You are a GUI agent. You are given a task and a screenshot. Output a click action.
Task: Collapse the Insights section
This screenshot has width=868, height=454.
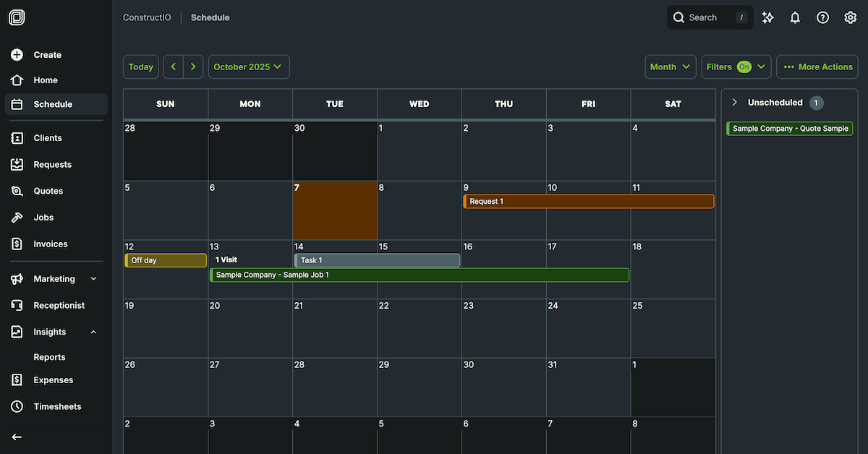[x=92, y=332]
